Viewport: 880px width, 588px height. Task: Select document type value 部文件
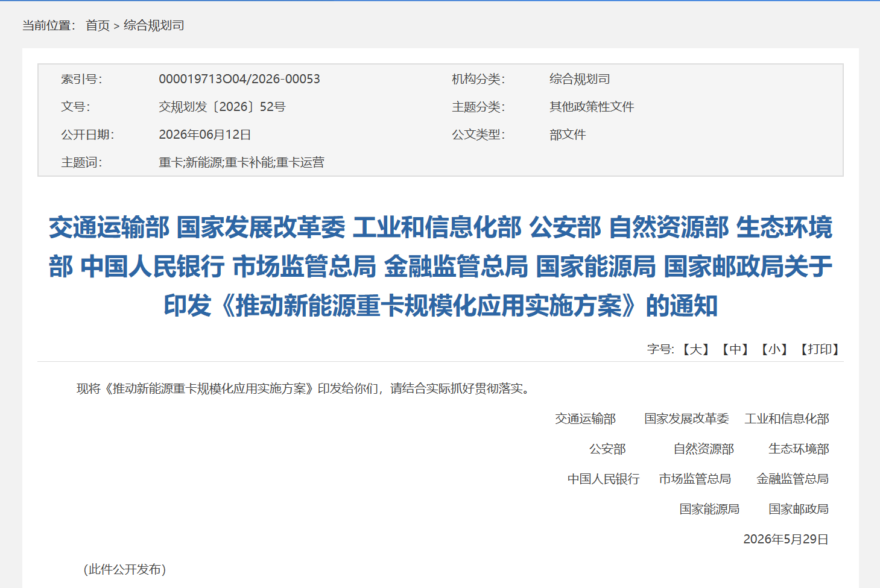pyautogui.click(x=568, y=134)
